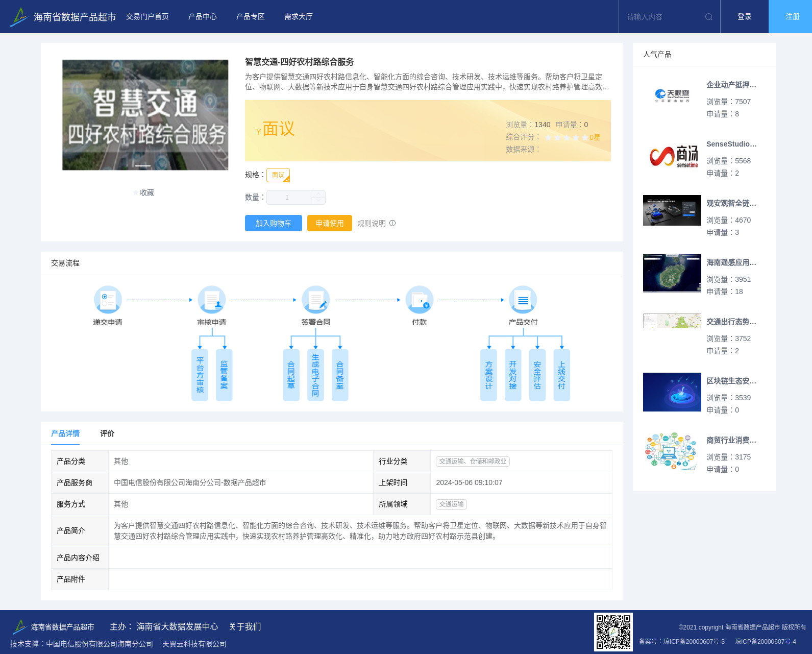The width and height of the screenshot is (812, 654).
Task: Click the 合同备案 sub-step box
Action: click(340, 375)
